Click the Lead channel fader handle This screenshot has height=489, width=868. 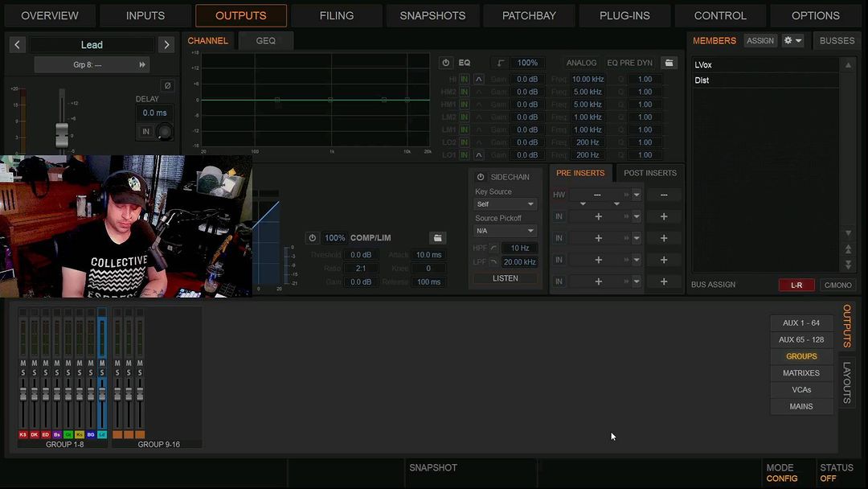point(62,133)
